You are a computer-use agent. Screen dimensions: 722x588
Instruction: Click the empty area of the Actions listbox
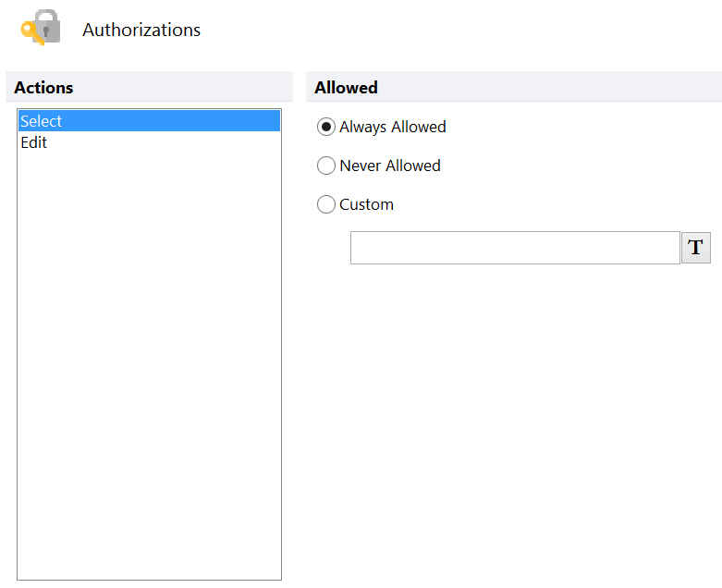pyautogui.click(x=148, y=370)
